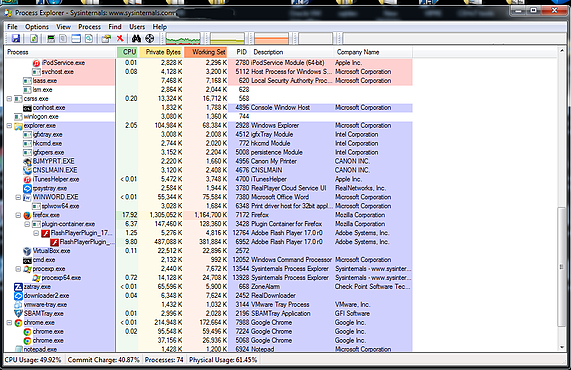Click the crosshair Find Window's Process icon
The width and height of the screenshot is (571, 370).
click(150, 38)
